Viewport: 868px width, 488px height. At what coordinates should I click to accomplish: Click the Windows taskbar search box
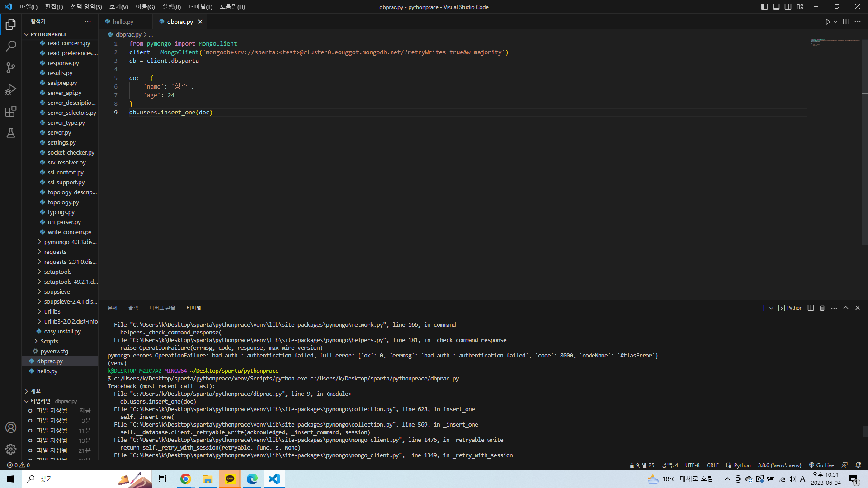(88, 479)
